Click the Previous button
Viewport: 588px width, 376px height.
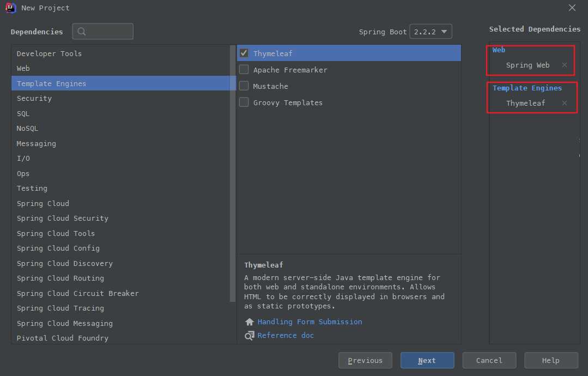point(365,360)
